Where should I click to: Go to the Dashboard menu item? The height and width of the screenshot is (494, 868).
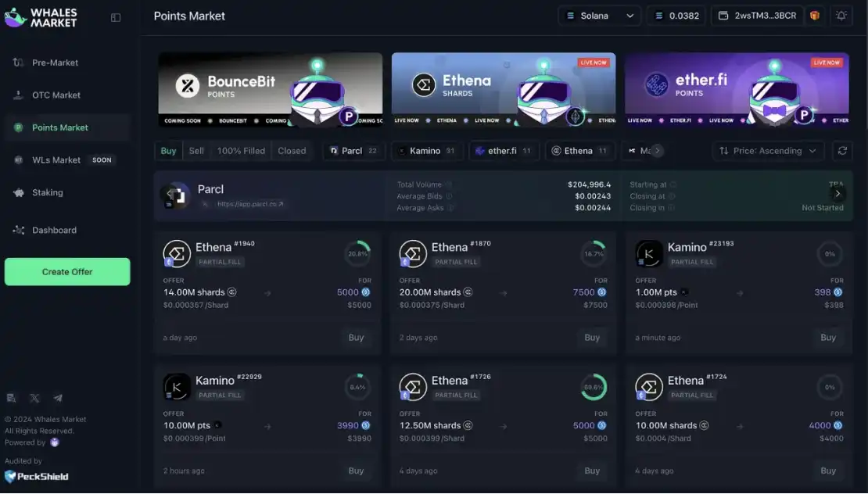(54, 231)
